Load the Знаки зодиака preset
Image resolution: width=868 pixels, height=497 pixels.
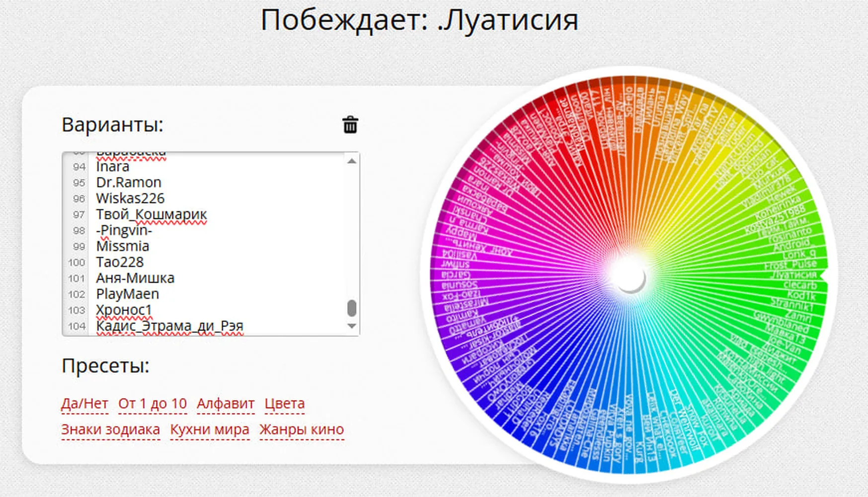point(110,429)
